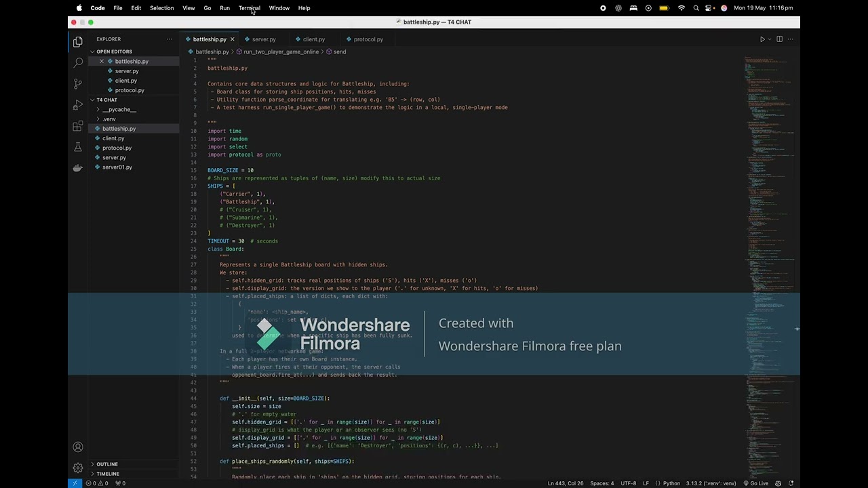Viewport: 868px width, 488px height.
Task: Open the Testing flask view
Action: pyautogui.click(x=78, y=147)
